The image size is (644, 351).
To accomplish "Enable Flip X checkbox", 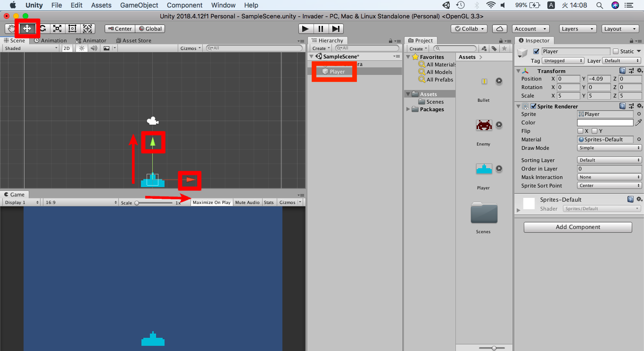I will [x=581, y=131].
